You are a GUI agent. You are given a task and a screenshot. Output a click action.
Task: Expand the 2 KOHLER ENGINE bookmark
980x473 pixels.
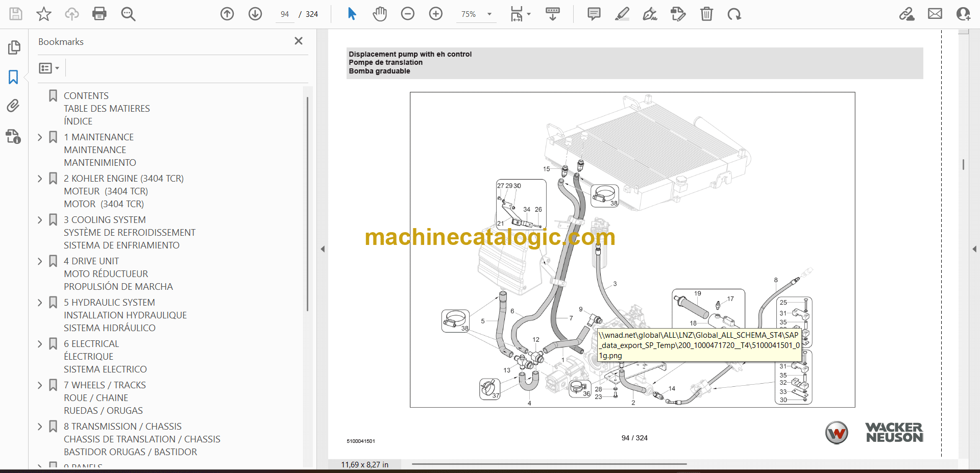pos(40,179)
